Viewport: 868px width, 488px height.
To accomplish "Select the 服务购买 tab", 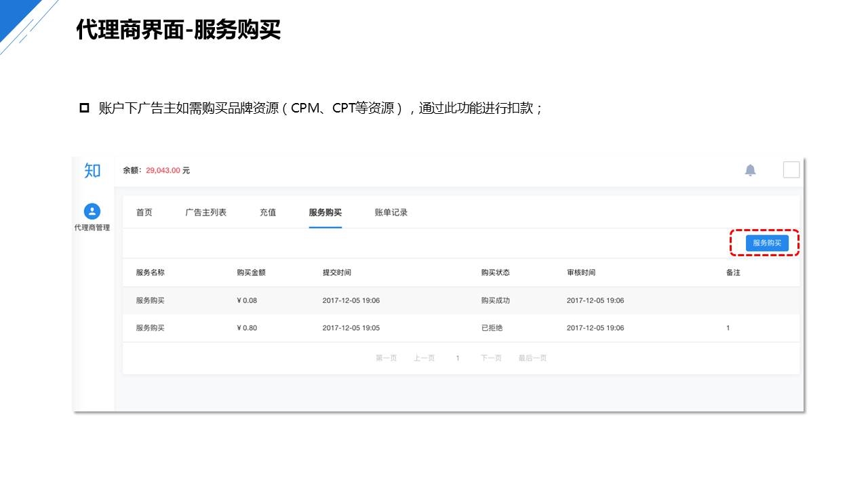I will click(x=325, y=213).
